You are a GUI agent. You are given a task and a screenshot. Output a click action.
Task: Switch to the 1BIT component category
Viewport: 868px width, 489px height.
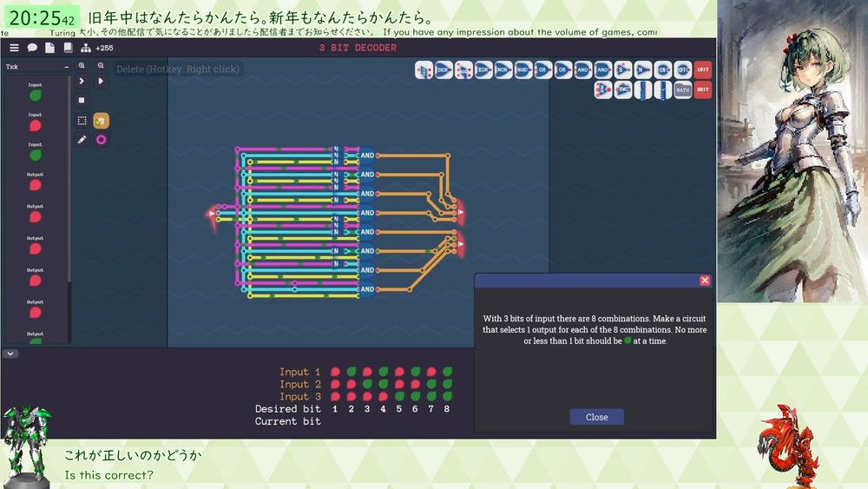pos(702,69)
